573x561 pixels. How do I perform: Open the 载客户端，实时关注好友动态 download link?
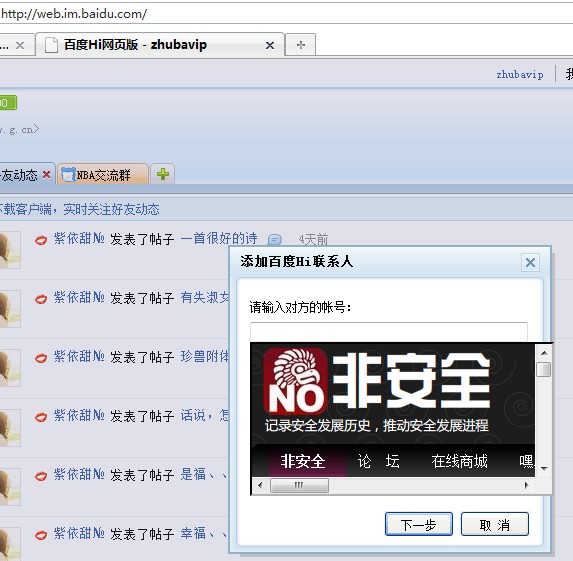(80, 209)
